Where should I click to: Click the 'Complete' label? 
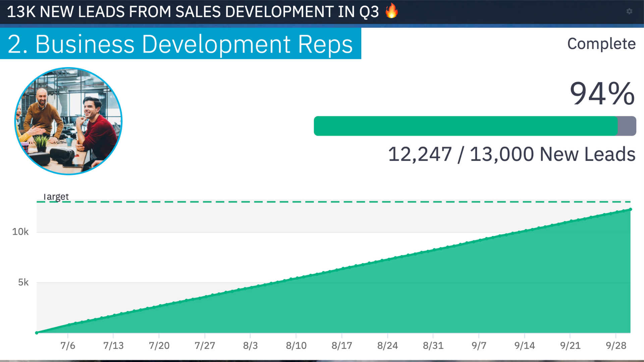[601, 44]
